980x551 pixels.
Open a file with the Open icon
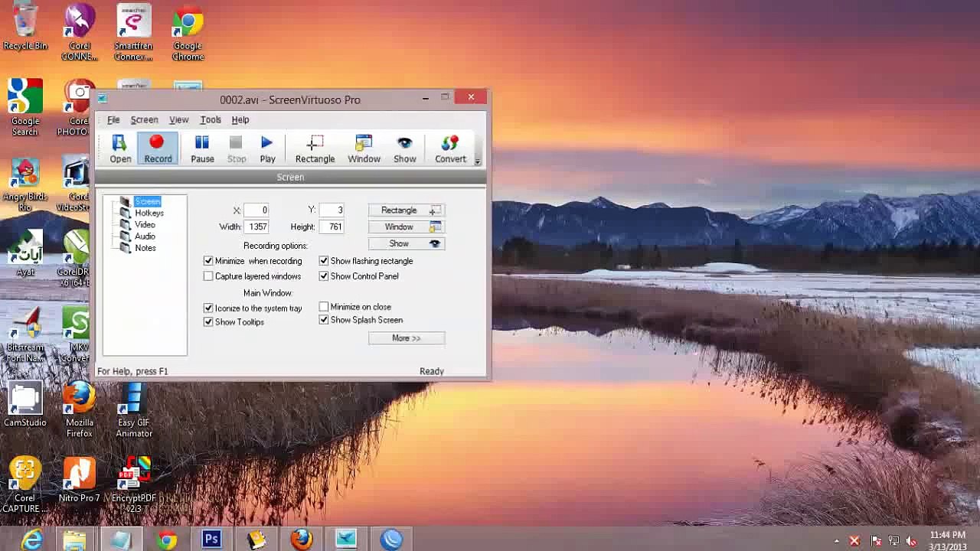120,148
